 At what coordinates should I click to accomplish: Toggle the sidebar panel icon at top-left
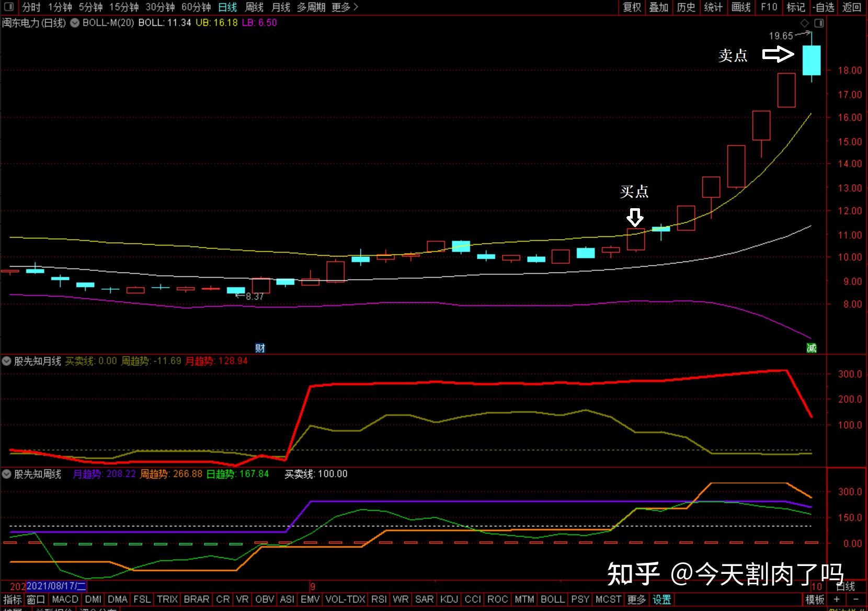(9, 7)
